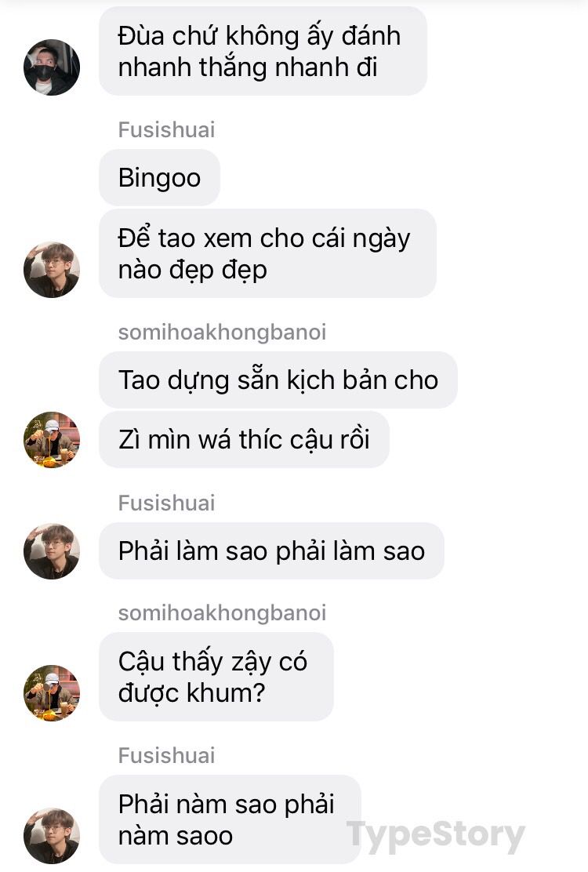Click somihoakhongbanoi name above 'Cậu thấy zậy' message
Viewport: 588px width, 872px height.
pyautogui.click(x=223, y=613)
